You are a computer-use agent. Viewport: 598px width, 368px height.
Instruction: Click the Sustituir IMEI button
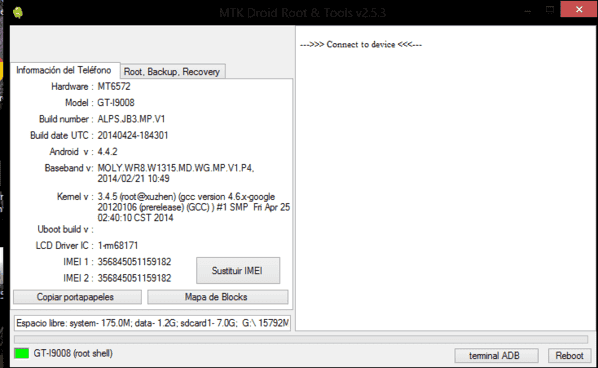[x=238, y=271]
